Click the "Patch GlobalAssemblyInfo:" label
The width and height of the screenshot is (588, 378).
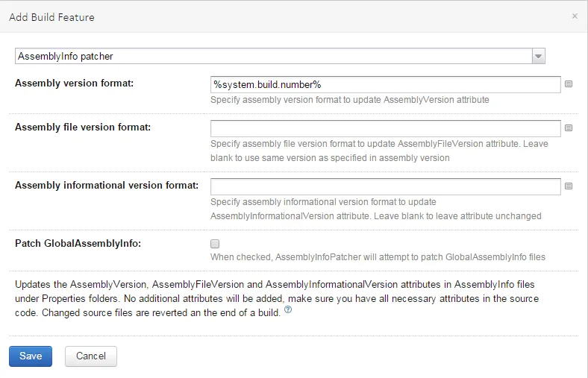coord(77,244)
